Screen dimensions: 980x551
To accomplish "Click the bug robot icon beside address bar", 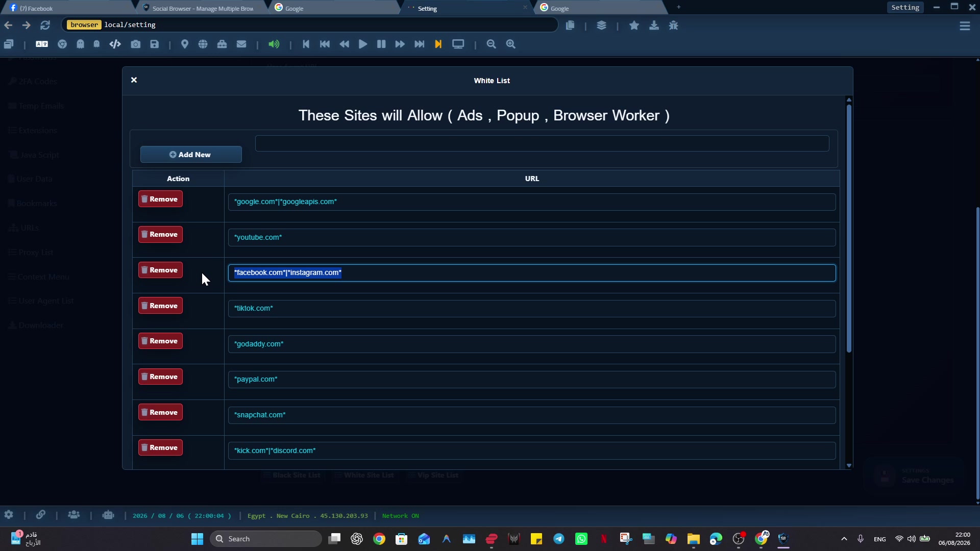I will coord(674,25).
